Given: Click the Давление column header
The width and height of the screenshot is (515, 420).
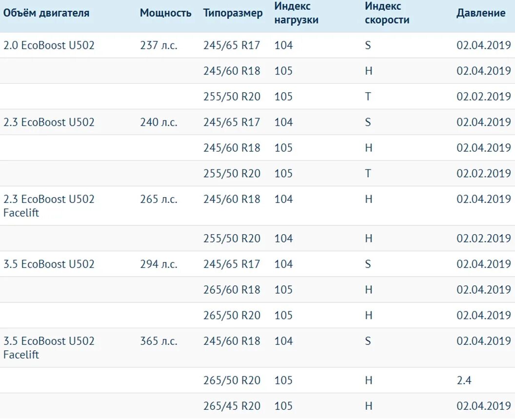Looking at the screenshot, I should click(480, 13).
